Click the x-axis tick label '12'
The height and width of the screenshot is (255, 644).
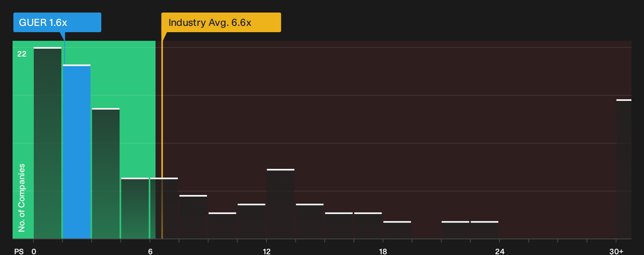[267, 251]
